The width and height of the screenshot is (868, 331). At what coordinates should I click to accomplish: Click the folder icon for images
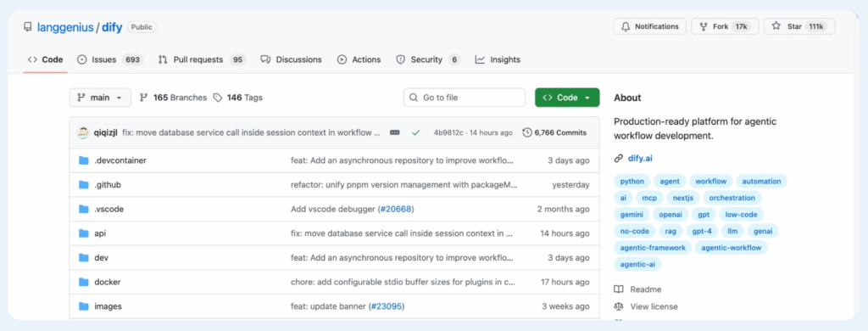(x=84, y=306)
